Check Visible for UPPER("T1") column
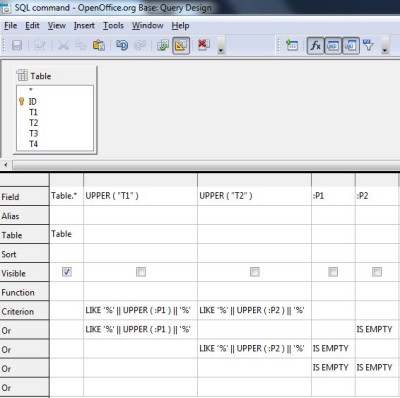400x398 pixels. click(141, 272)
